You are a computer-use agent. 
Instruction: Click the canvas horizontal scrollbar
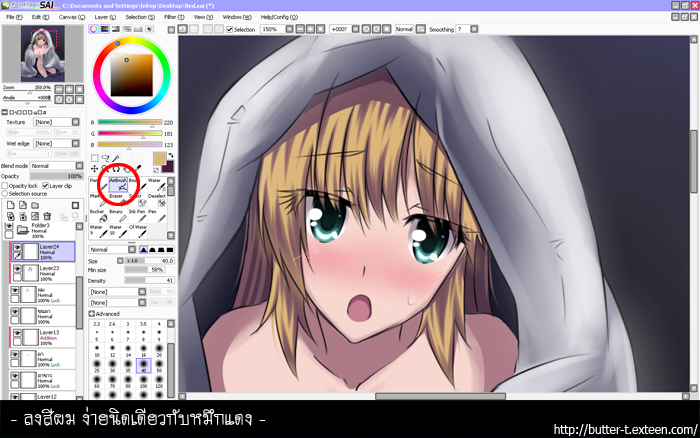point(440,396)
